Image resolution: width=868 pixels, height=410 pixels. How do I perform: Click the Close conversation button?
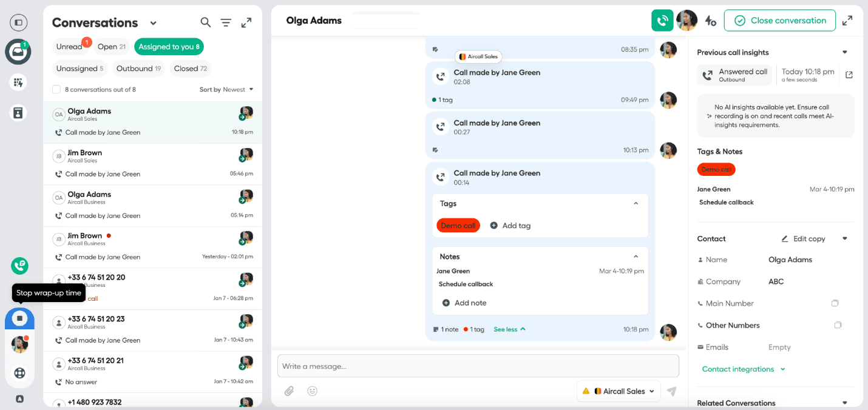779,21
